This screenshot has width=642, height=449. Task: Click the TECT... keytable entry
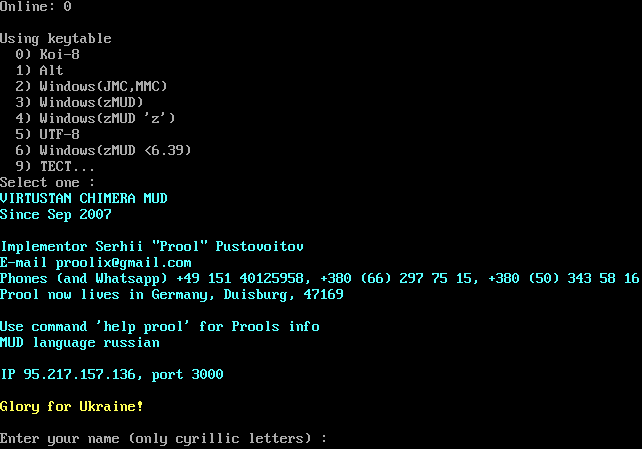67,167
